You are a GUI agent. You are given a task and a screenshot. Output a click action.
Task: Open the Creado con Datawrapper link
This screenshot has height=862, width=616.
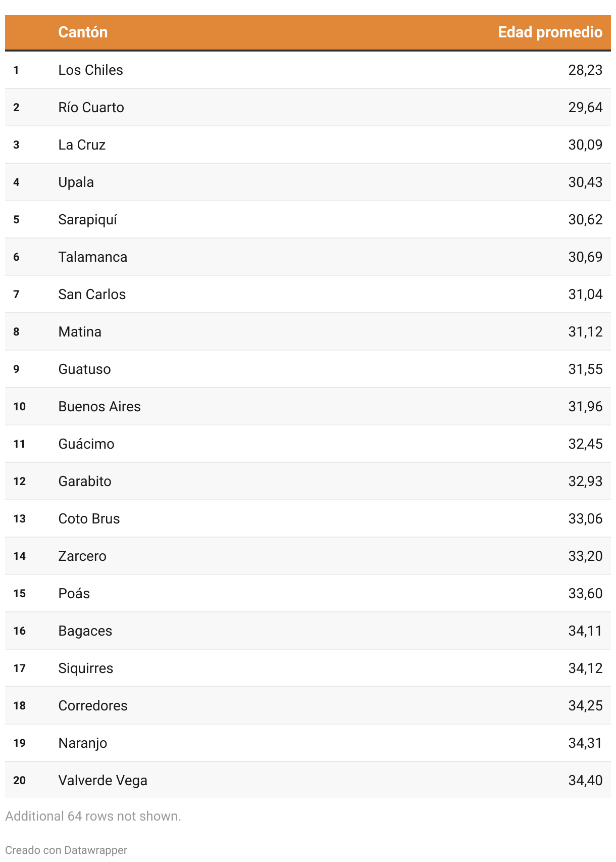(x=66, y=850)
